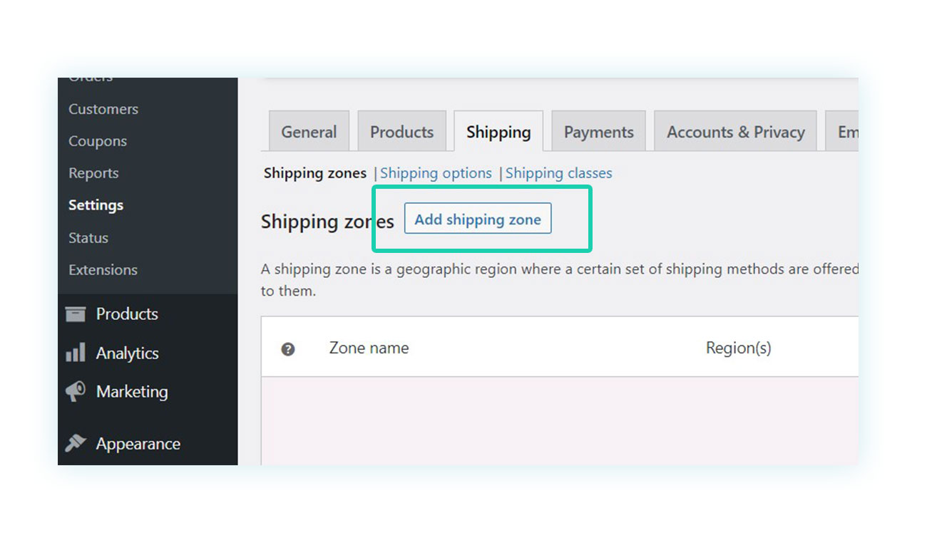Click the Zone name column header

369,348
